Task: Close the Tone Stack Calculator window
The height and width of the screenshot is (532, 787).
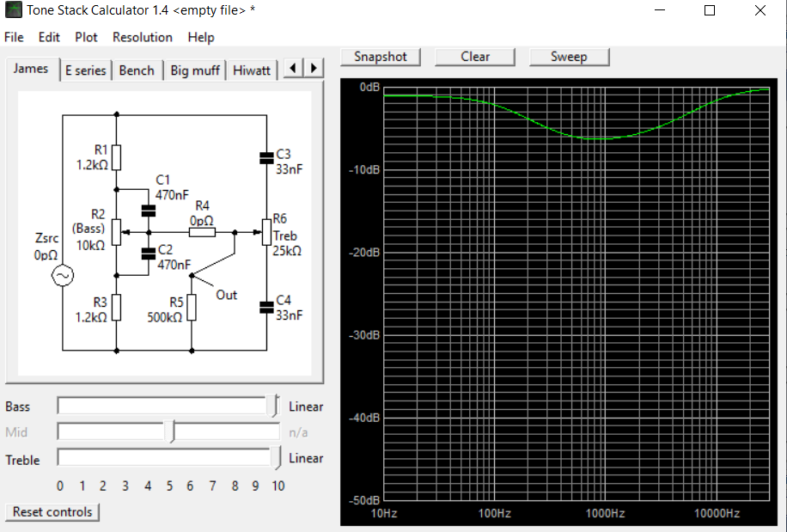Action: point(760,10)
